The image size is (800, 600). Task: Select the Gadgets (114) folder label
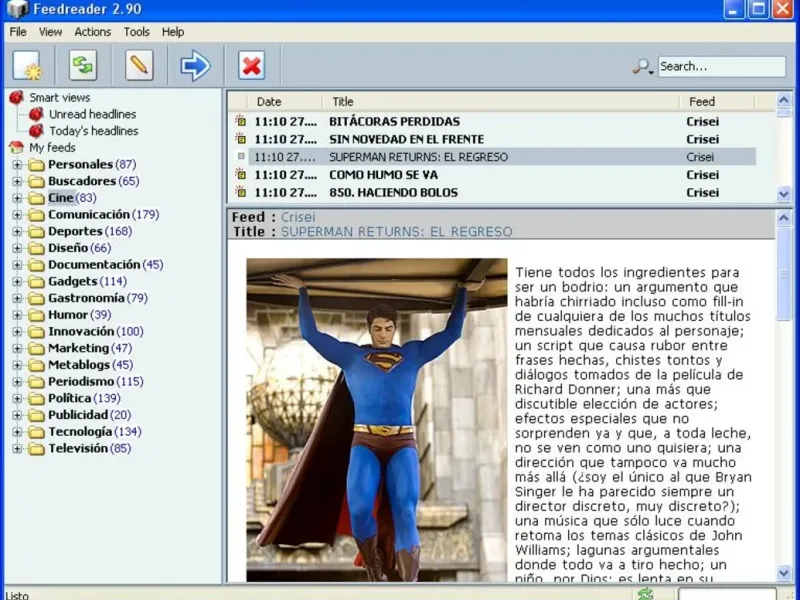point(87,281)
